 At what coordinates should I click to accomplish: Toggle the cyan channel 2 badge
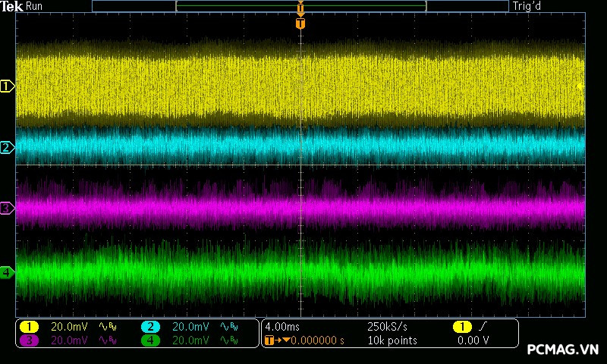[x=150, y=327]
